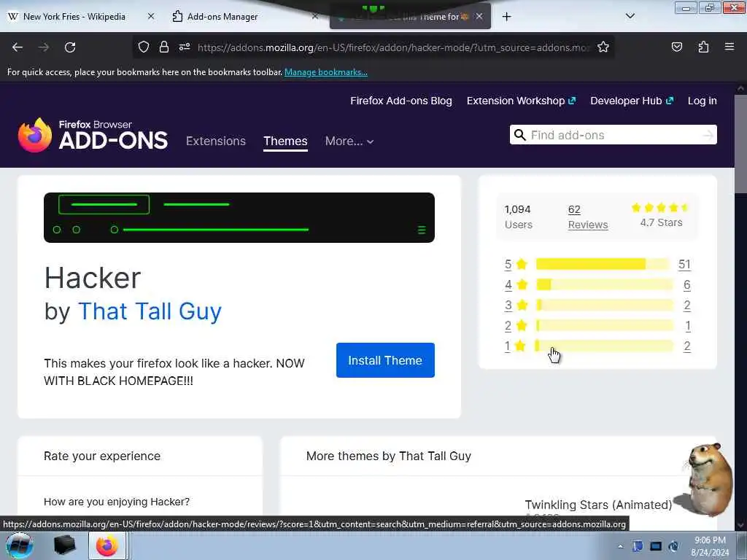
Task: Open the site permissions icon in address bar
Action: pyautogui.click(x=185, y=47)
